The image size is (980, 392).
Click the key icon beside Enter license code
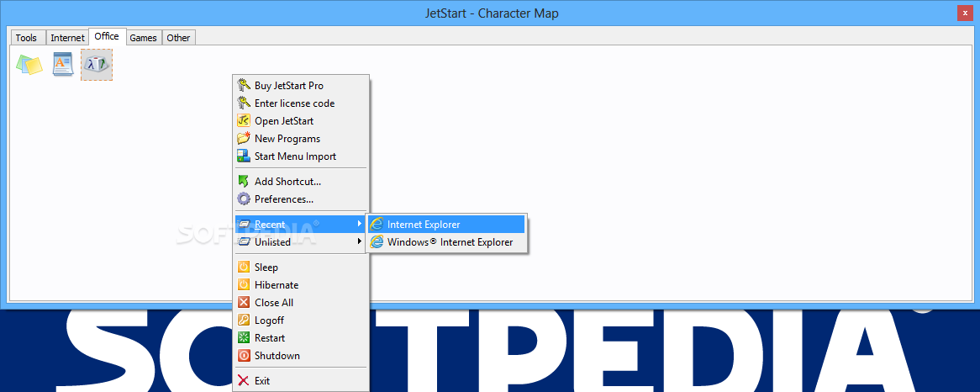(x=244, y=103)
